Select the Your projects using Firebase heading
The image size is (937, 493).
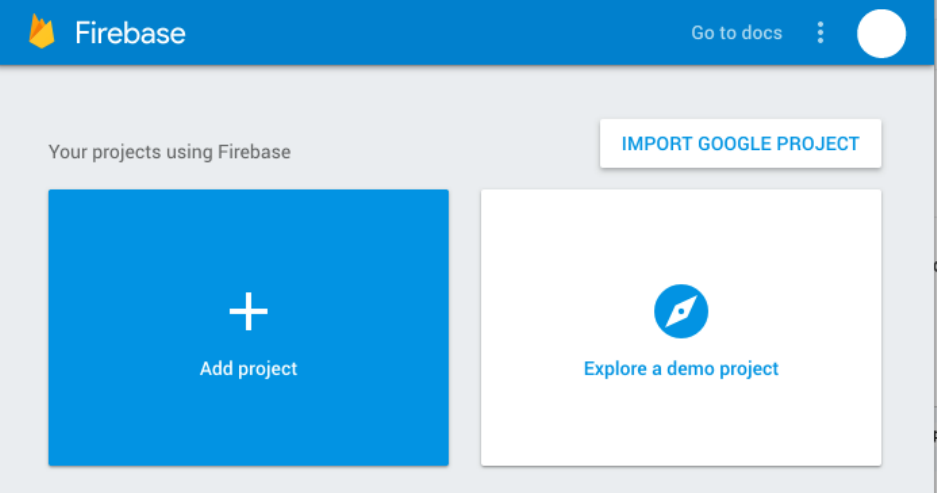[x=170, y=152]
